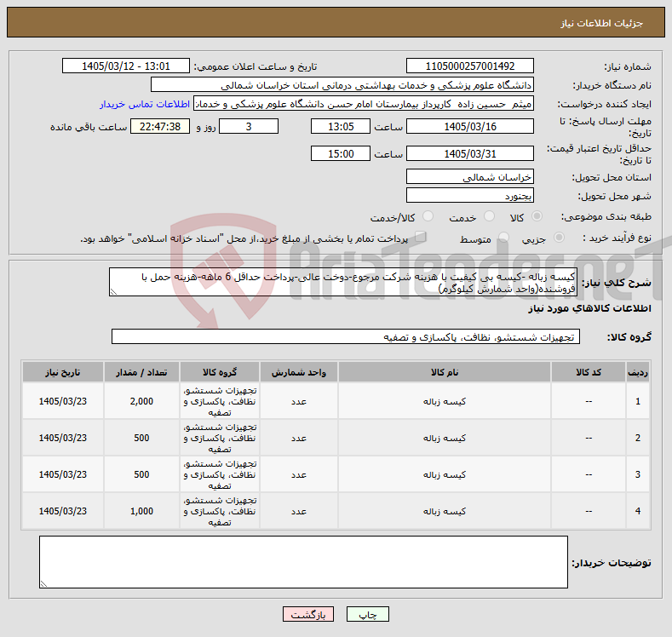Click goods group cell in row 4
The height and width of the screenshot is (637, 672).
coord(220,511)
